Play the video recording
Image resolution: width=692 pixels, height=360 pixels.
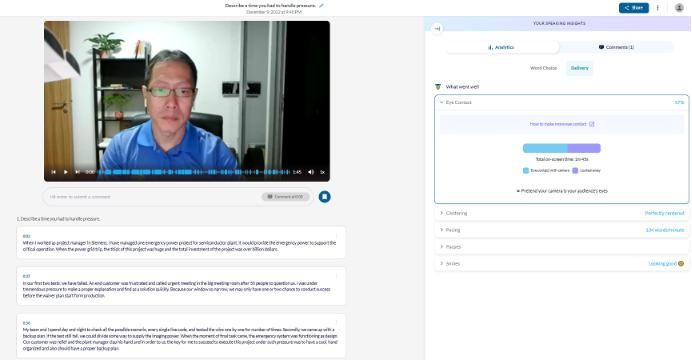[65, 172]
